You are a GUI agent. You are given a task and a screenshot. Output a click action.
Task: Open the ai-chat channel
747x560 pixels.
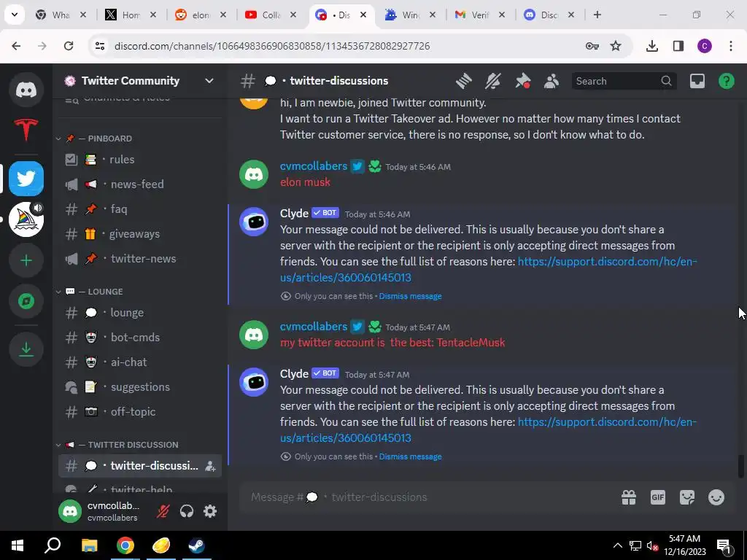point(139,362)
